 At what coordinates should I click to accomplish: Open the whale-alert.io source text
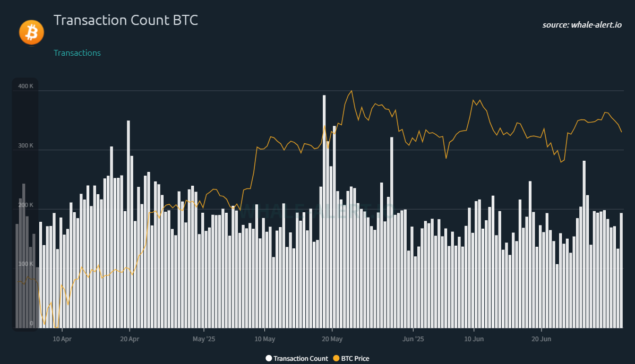[582, 25]
